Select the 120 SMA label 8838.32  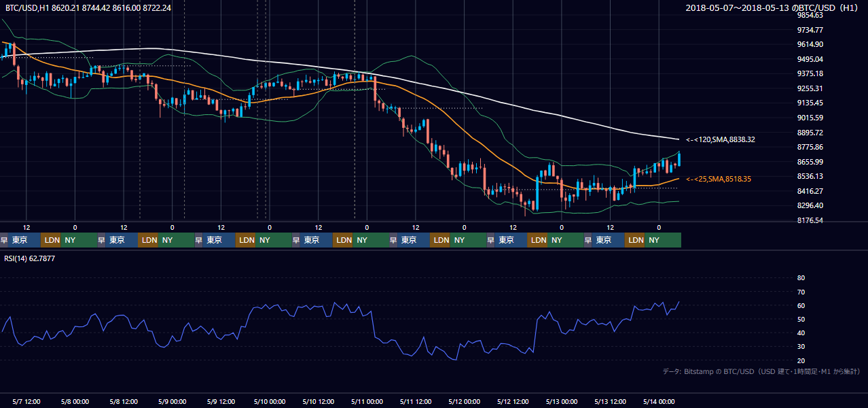coord(721,139)
